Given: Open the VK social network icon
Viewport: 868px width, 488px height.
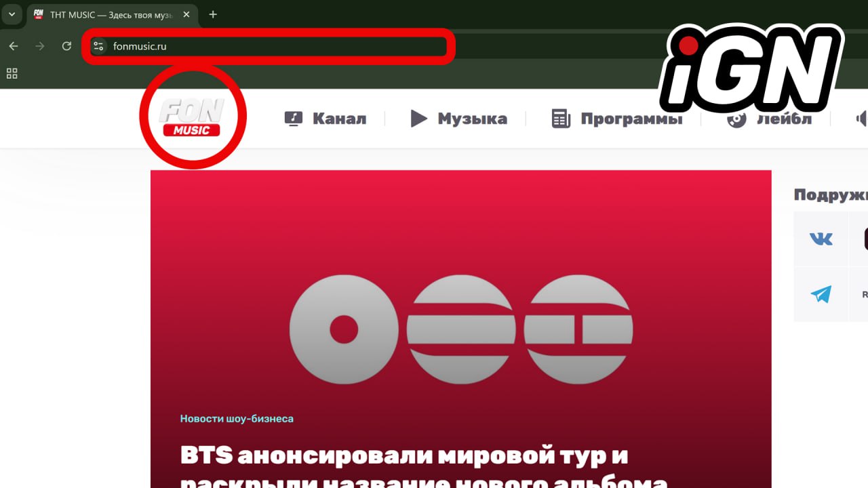Looking at the screenshot, I should click(x=821, y=239).
